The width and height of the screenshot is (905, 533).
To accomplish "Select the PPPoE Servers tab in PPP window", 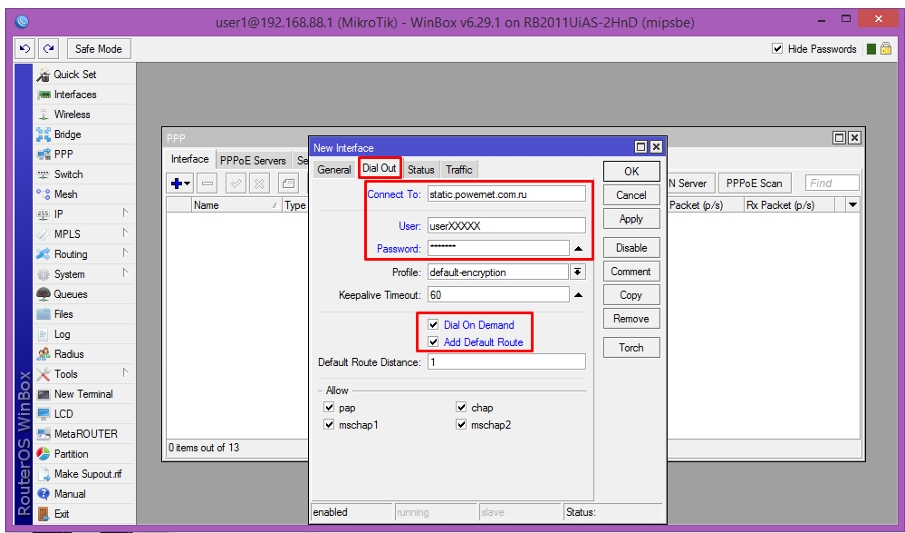I will click(x=253, y=161).
